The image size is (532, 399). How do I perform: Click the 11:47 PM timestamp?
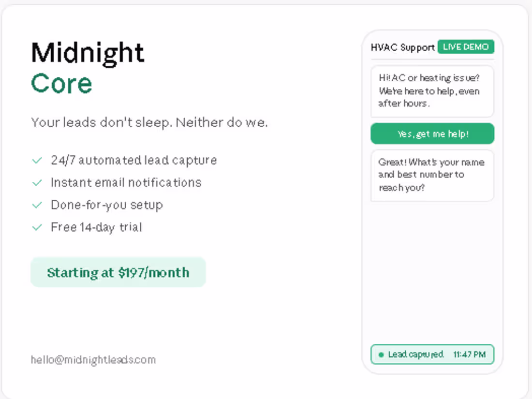[x=469, y=355]
